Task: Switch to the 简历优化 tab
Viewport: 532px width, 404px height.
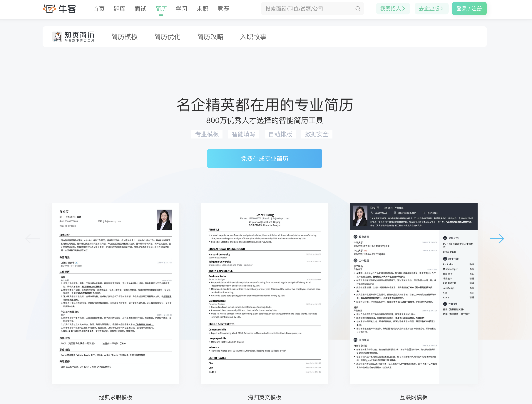Action: pos(167,37)
